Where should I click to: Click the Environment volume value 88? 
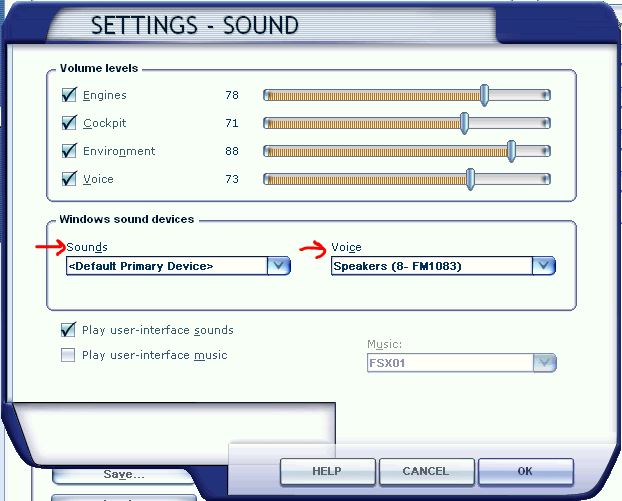click(232, 151)
